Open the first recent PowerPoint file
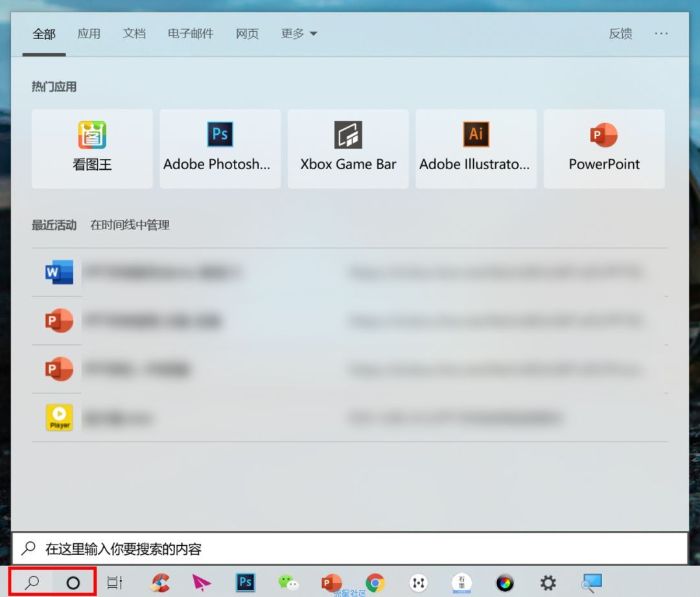 coord(349,321)
